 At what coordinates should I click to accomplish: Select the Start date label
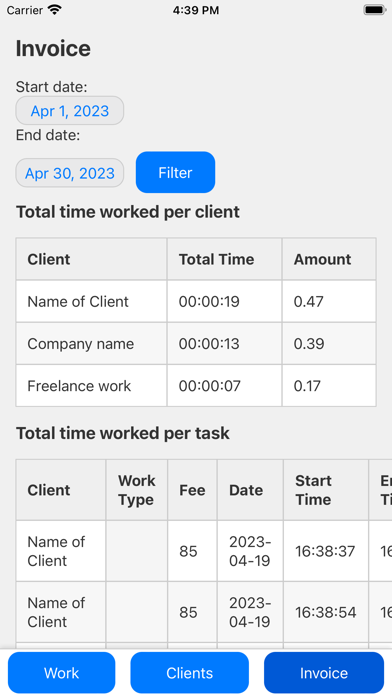51,87
